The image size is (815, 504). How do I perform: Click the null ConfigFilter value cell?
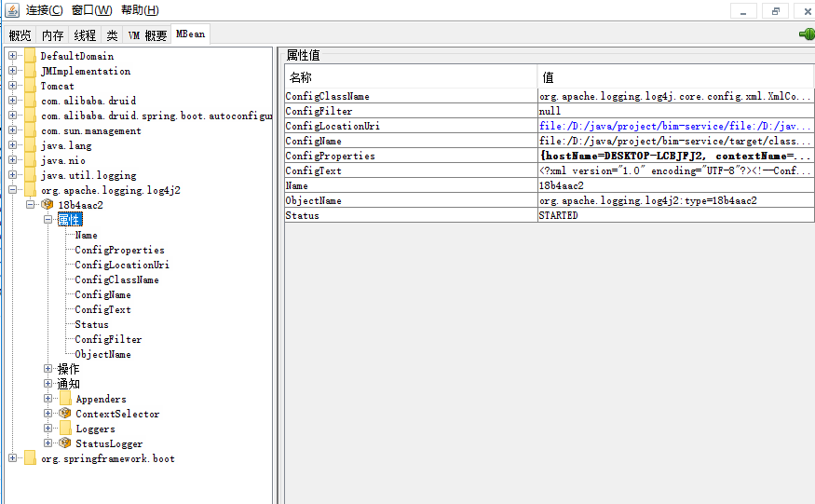pyautogui.click(x=675, y=111)
